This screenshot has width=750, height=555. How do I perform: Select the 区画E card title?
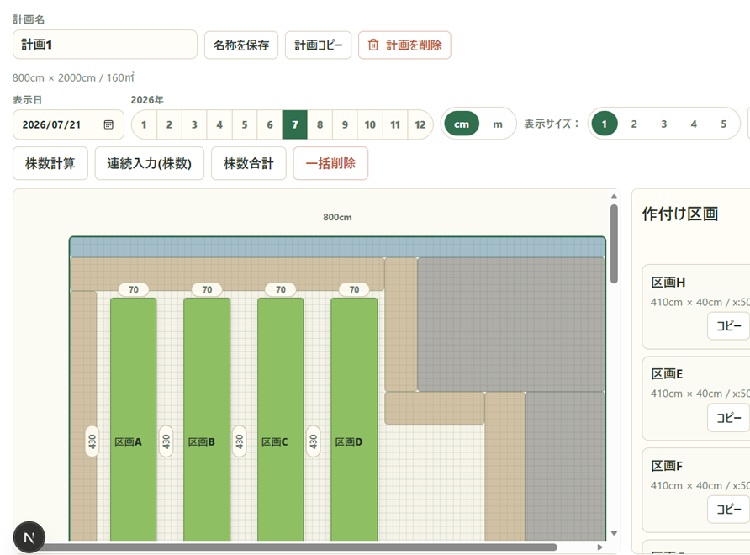point(667,374)
